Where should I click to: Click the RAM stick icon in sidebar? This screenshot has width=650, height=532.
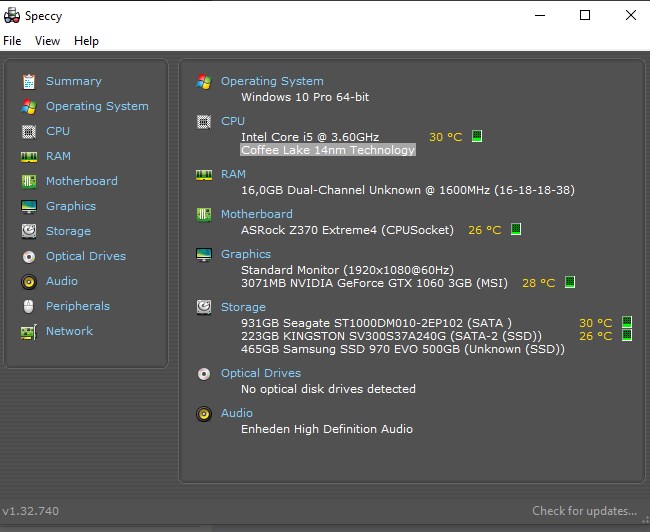[29, 157]
